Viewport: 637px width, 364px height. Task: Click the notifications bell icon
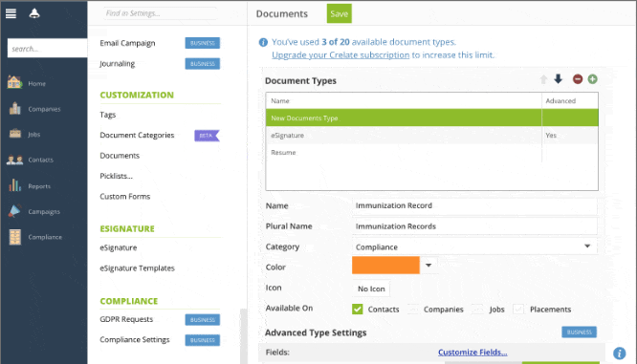(x=34, y=13)
